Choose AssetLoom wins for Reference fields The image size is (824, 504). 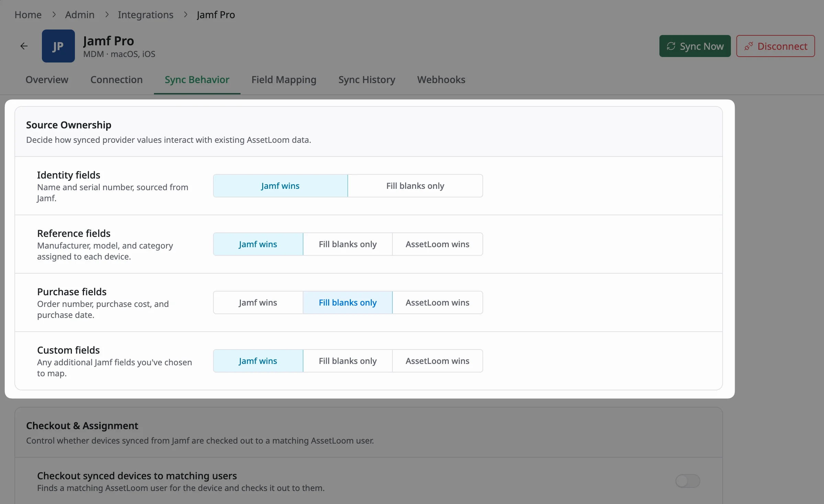pos(437,244)
